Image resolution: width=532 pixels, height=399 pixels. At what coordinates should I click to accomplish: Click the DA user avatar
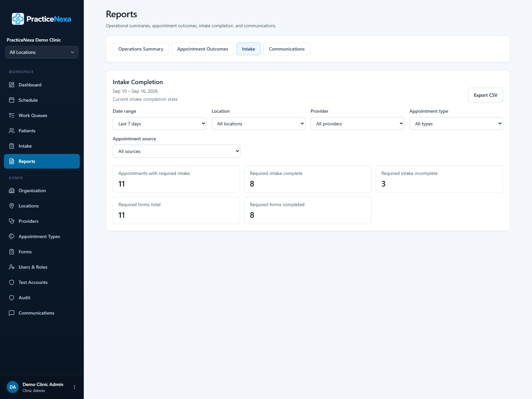point(13,387)
